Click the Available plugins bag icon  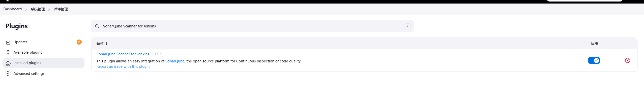pyautogui.click(x=8, y=53)
